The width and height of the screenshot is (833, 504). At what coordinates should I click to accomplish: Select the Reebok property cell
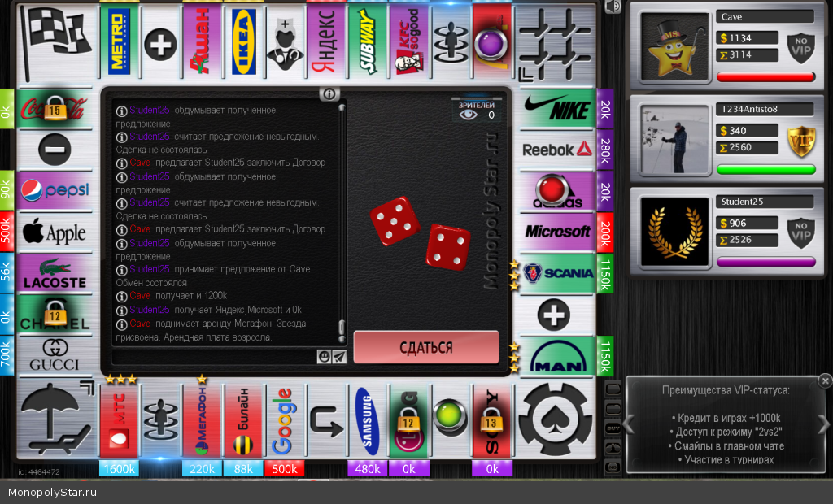(556, 150)
